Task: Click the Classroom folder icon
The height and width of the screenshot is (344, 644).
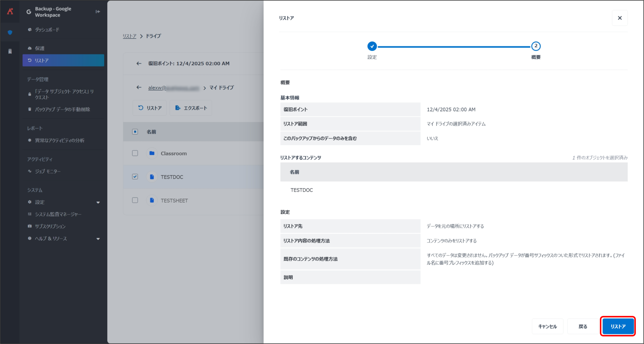Action: (x=152, y=153)
